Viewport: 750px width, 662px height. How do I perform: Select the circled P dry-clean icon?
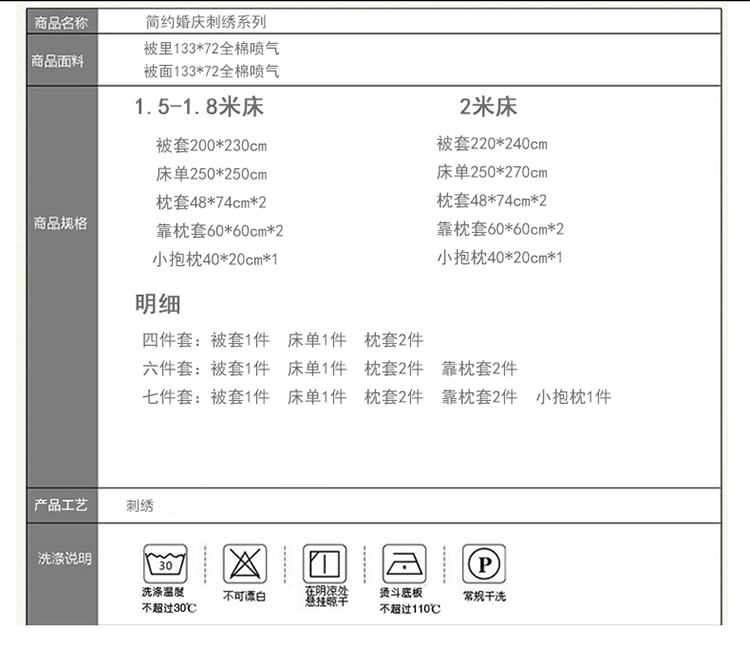(x=483, y=565)
